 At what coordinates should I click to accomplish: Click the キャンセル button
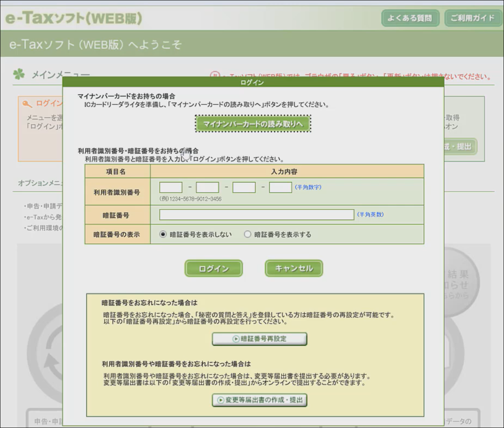[x=294, y=268]
